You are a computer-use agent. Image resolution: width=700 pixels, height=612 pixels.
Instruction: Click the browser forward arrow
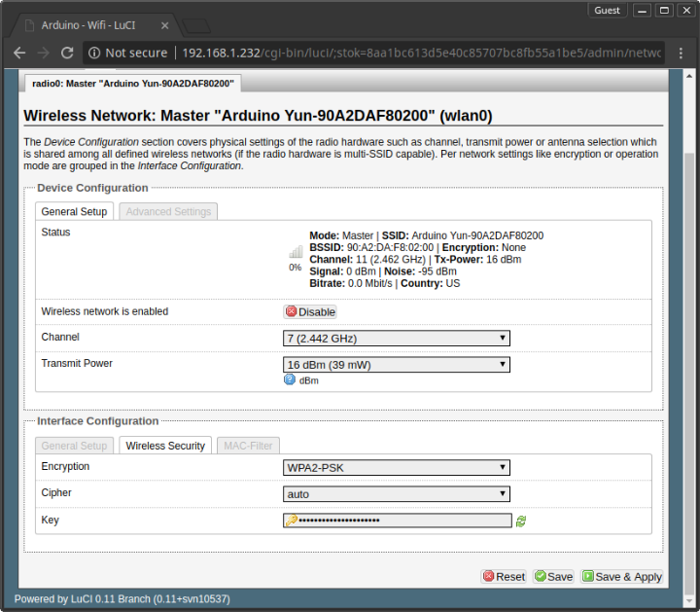(44, 54)
